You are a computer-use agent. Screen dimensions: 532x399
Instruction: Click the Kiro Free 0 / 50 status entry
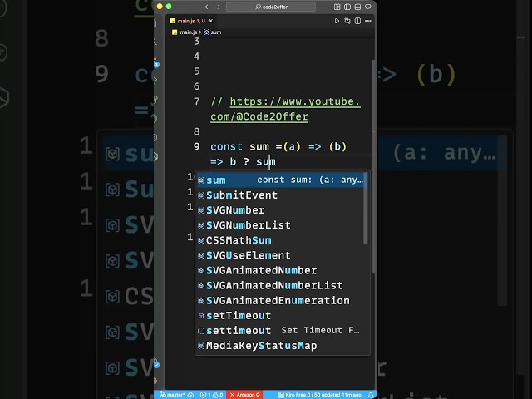[x=319, y=395]
